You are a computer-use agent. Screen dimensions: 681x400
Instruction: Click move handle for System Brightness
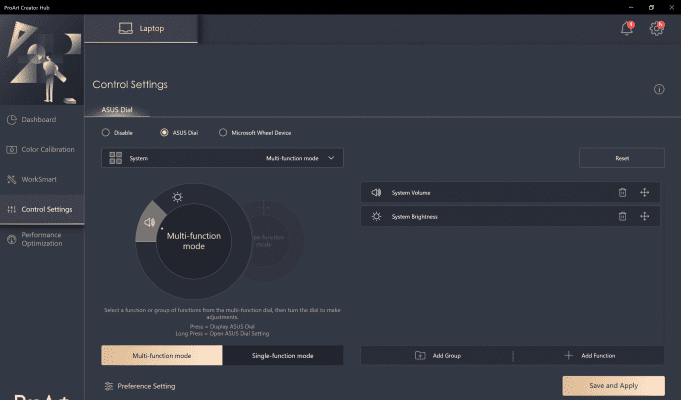pos(645,216)
